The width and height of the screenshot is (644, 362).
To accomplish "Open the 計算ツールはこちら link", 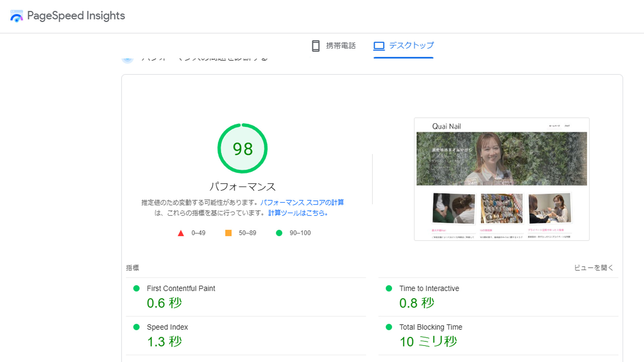I will [298, 213].
